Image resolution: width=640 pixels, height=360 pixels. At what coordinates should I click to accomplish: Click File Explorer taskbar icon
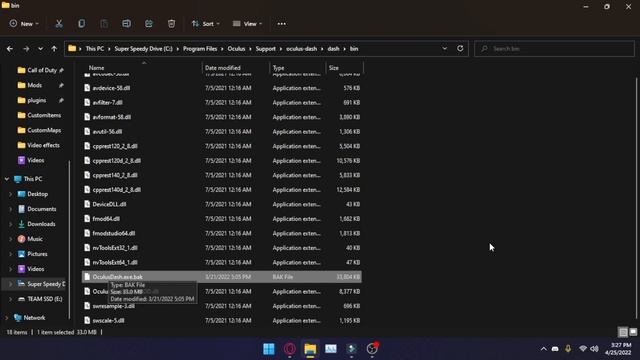[310, 349]
